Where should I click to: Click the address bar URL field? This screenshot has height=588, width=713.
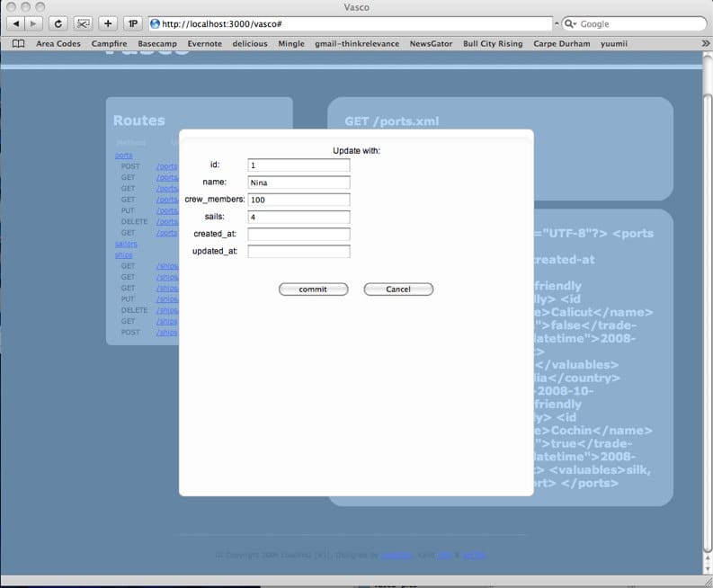pos(351,23)
